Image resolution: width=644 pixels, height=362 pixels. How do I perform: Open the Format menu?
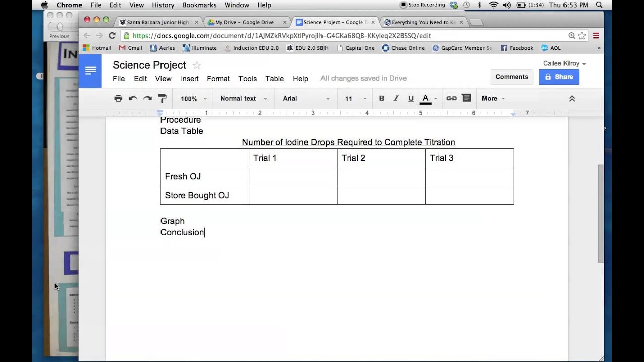point(218,79)
